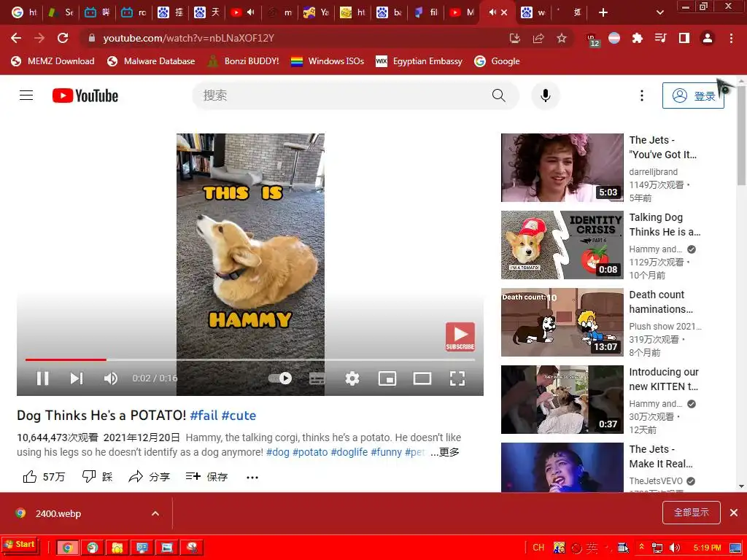Open media controls in Chrome toolbar
This screenshot has height=560, width=747.
pyautogui.click(x=660, y=38)
